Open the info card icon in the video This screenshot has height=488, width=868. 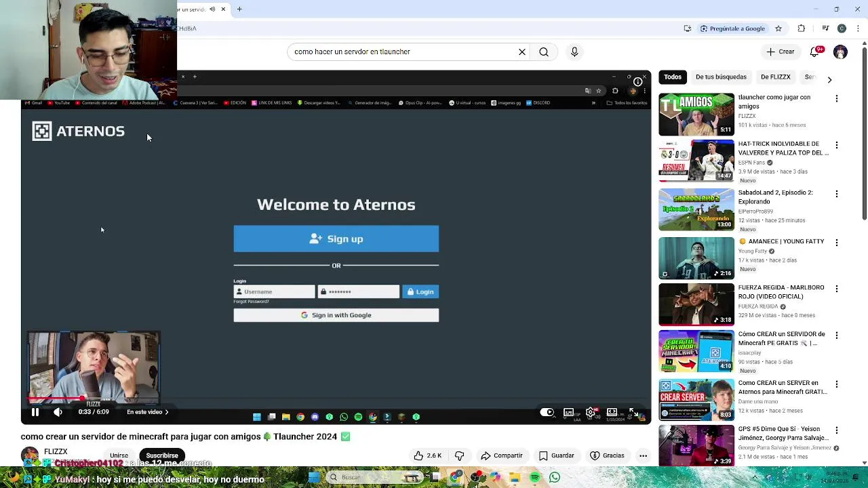(x=638, y=81)
